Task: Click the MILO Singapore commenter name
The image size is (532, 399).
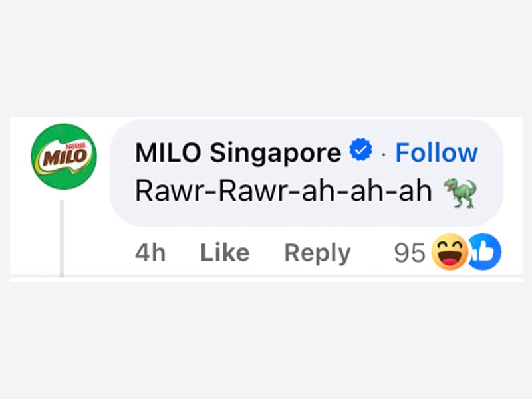Action: 237,153
